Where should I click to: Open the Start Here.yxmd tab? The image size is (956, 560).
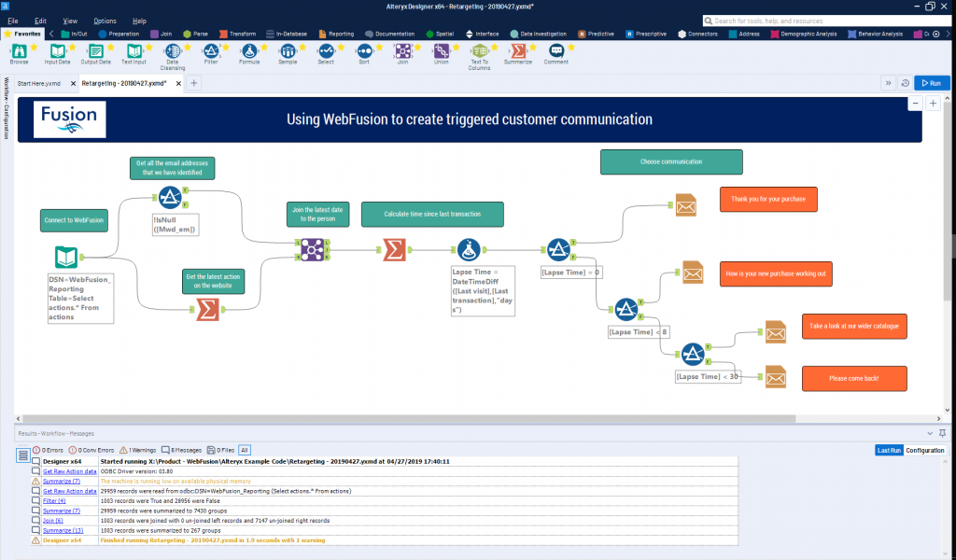click(39, 83)
